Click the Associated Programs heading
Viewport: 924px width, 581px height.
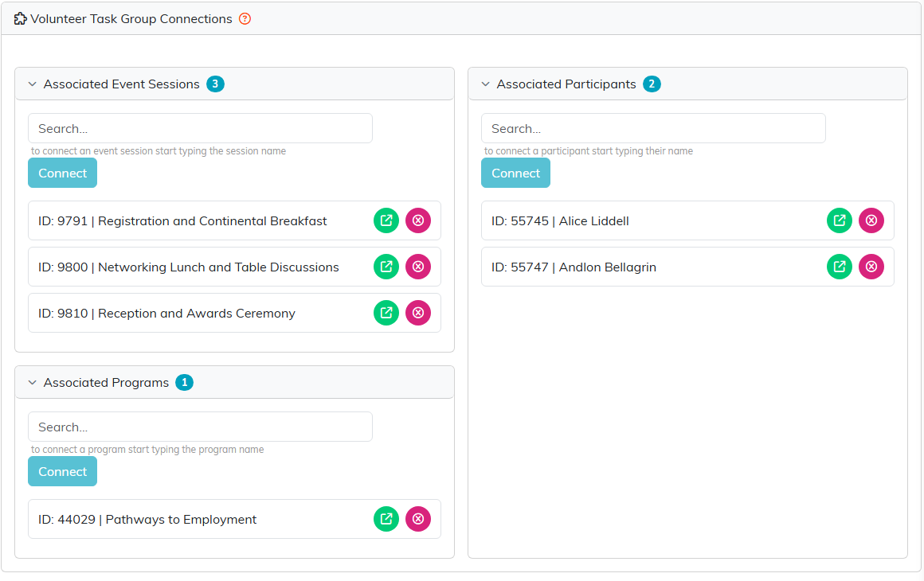click(106, 383)
